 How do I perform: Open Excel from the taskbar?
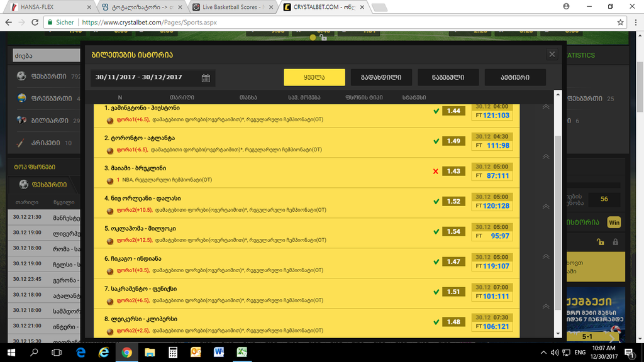[x=241, y=352]
